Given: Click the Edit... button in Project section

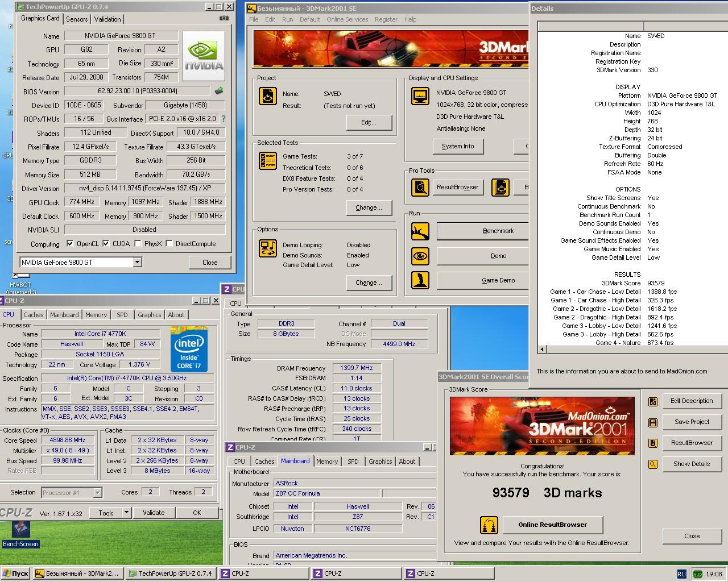Looking at the screenshot, I should [369, 122].
